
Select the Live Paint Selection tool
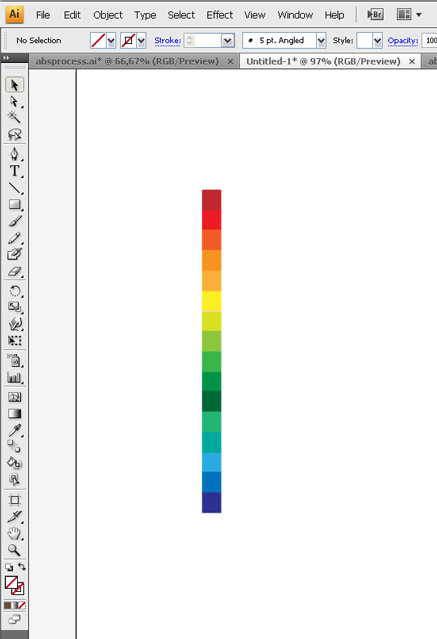click(15, 480)
